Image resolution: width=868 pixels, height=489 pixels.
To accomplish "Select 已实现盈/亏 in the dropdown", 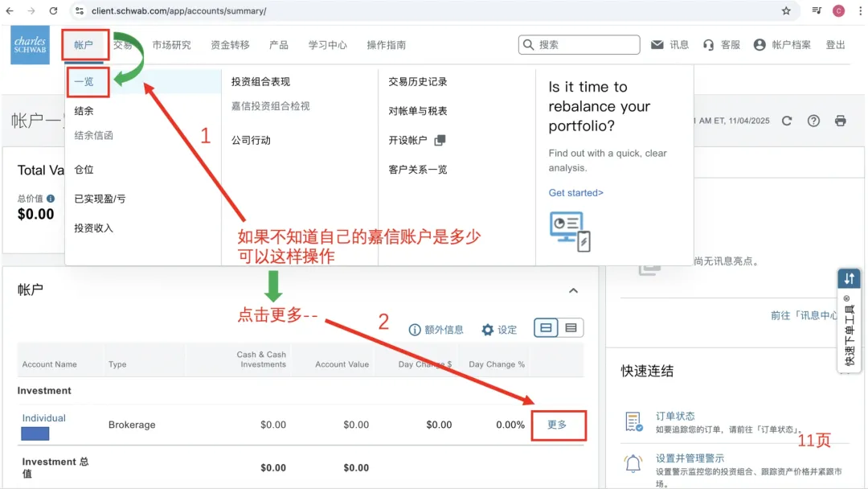I will pos(100,199).
